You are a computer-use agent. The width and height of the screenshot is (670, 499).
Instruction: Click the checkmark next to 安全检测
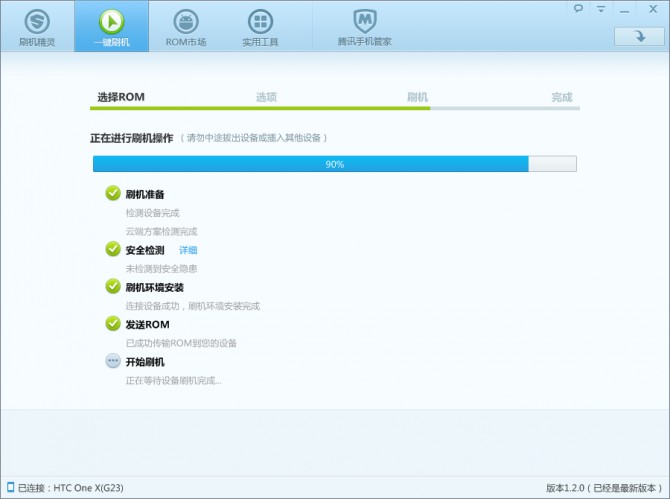(x=113, y=249)
